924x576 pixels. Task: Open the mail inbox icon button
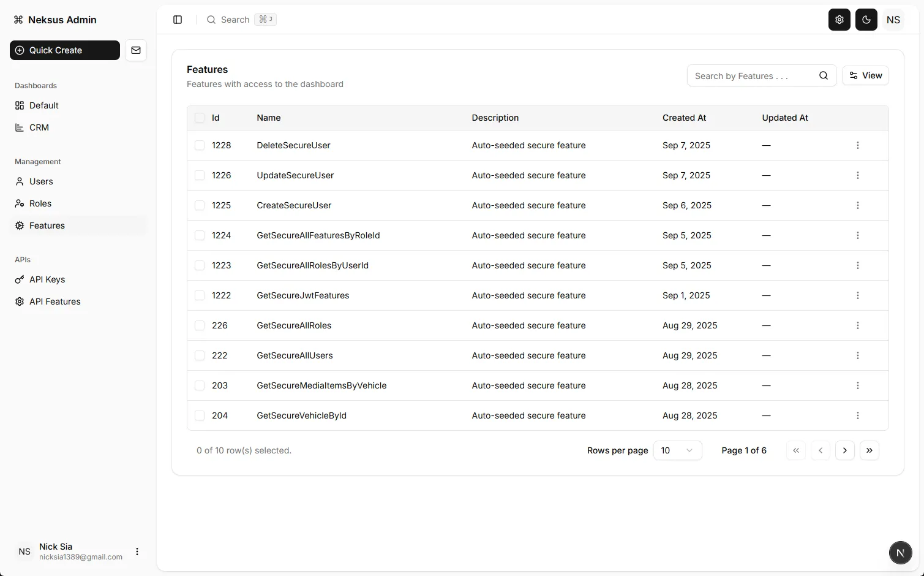[x=136, y=50]
